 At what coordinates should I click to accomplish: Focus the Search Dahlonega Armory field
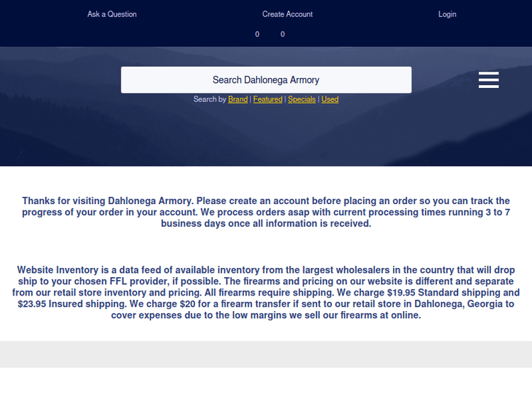(x=266, y=79)
